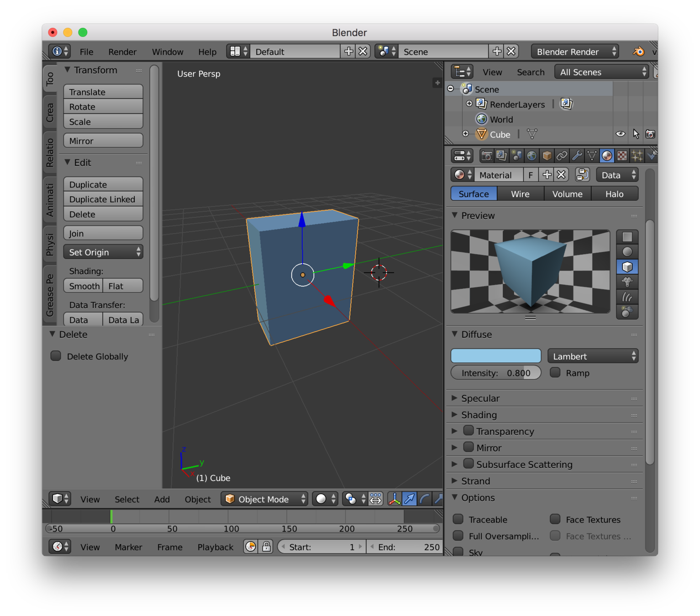The image size is (700, 616).
Task: Switch material type to Halo
Action: click(614, 194)
